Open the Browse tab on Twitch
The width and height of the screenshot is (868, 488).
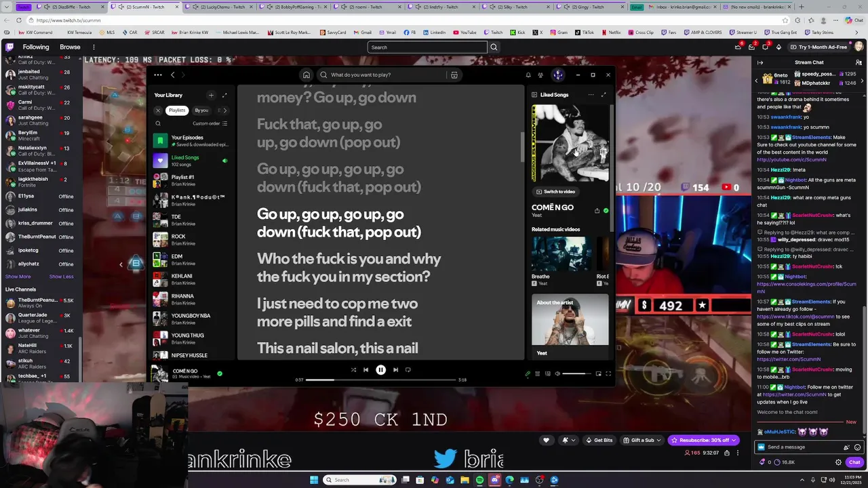pyautogui.click(x=70, y=47)
